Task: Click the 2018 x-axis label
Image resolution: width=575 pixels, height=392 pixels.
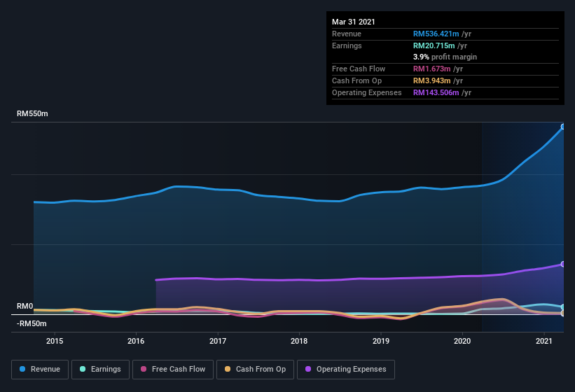Action: (299, 341)
